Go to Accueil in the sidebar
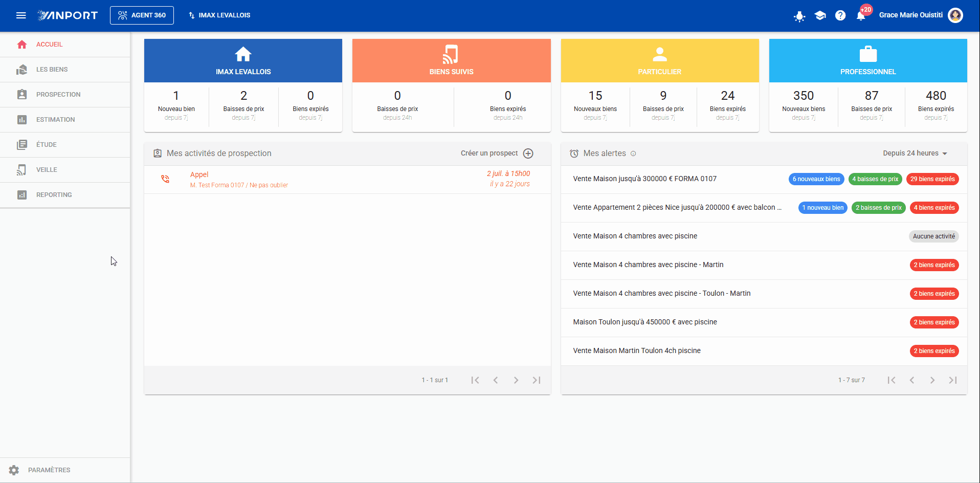This screenshot has height=483, width=980. coord(65,45)
